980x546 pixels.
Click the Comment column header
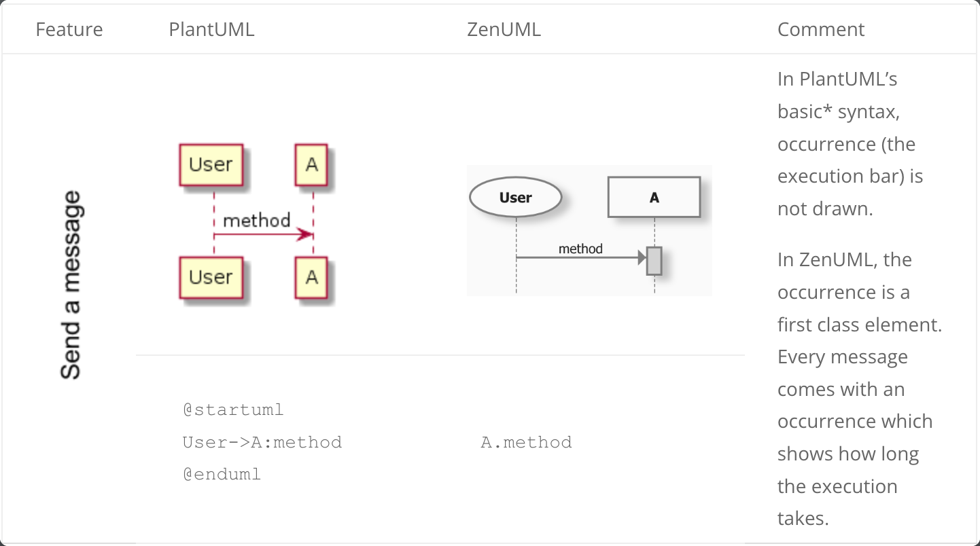coord(820,30)
